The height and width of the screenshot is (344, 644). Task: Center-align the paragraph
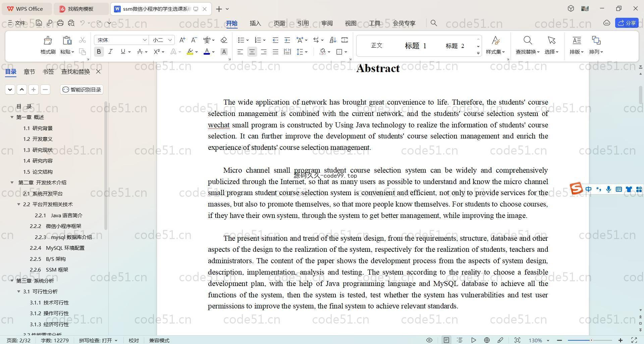[x=252, y=52]
